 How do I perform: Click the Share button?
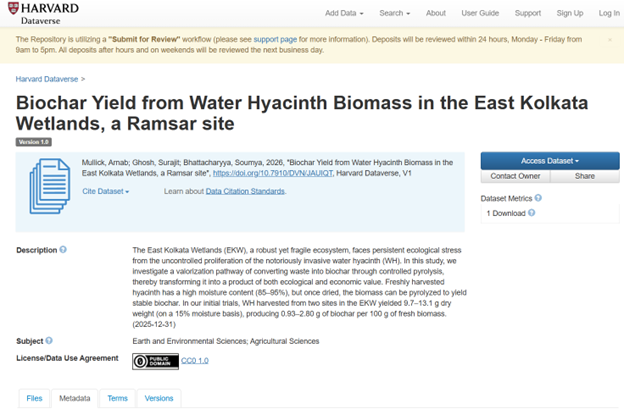tap(584, 176)
